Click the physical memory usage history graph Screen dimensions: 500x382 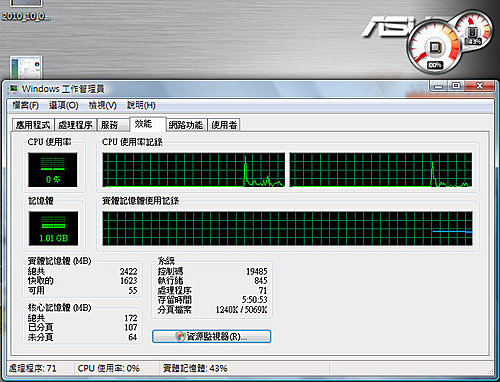[287, 228]
